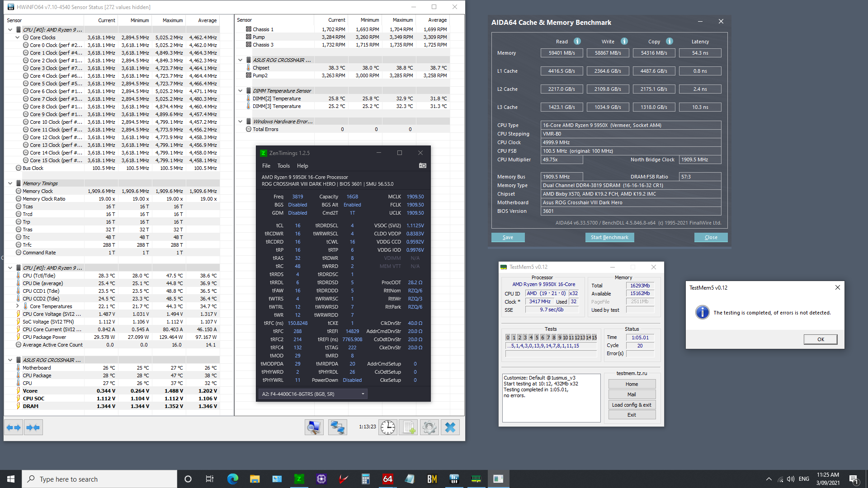Open Microsoft Edge from the taskbar
This screenshot has width=868, height=488.
[233, 479]
